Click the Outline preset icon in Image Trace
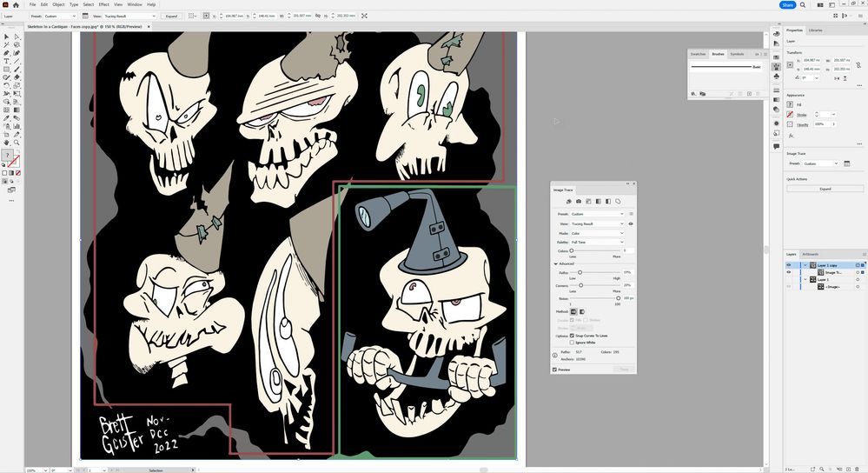 click(x=618, y=202)
